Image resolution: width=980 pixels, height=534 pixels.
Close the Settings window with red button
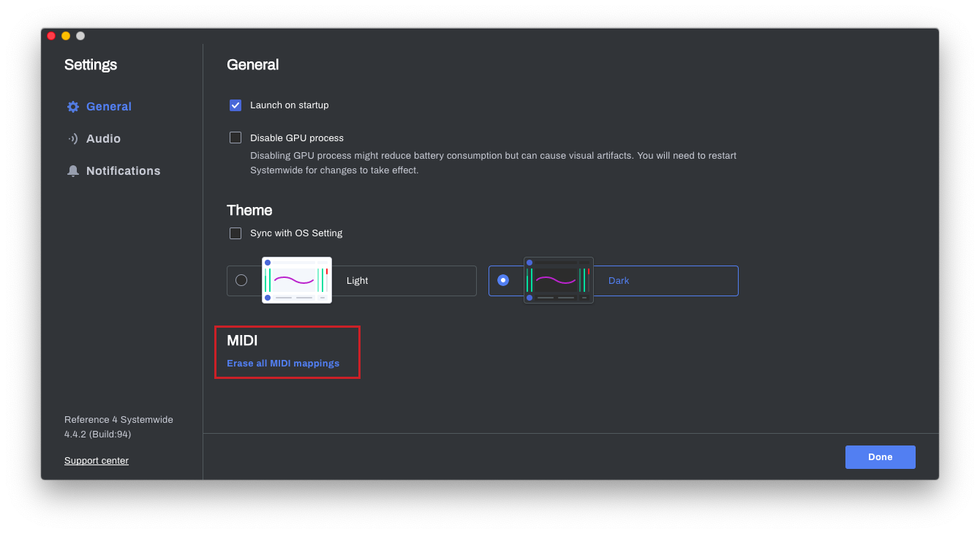51,36
